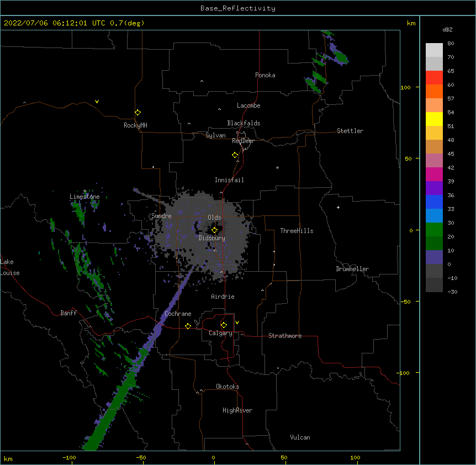Screen dimensions: 476x465
Task: Click the Okotoks town label
Action: [228, 387]
